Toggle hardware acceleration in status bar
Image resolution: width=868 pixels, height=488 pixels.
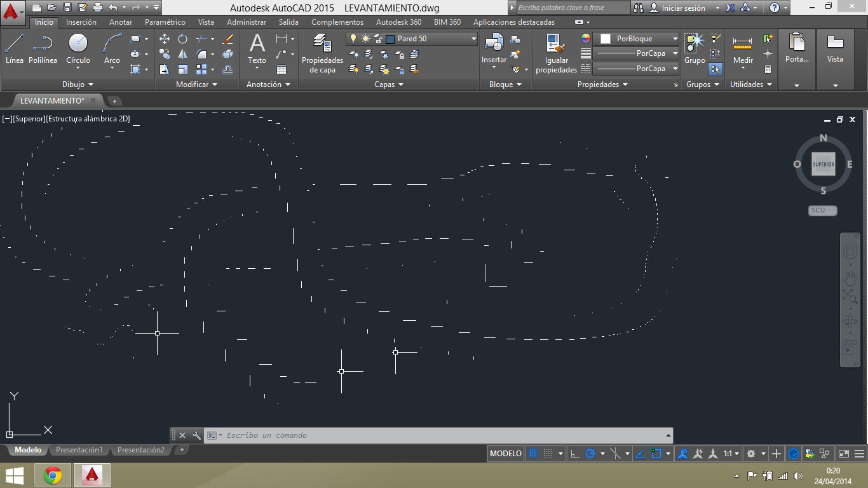pos(794,454)
